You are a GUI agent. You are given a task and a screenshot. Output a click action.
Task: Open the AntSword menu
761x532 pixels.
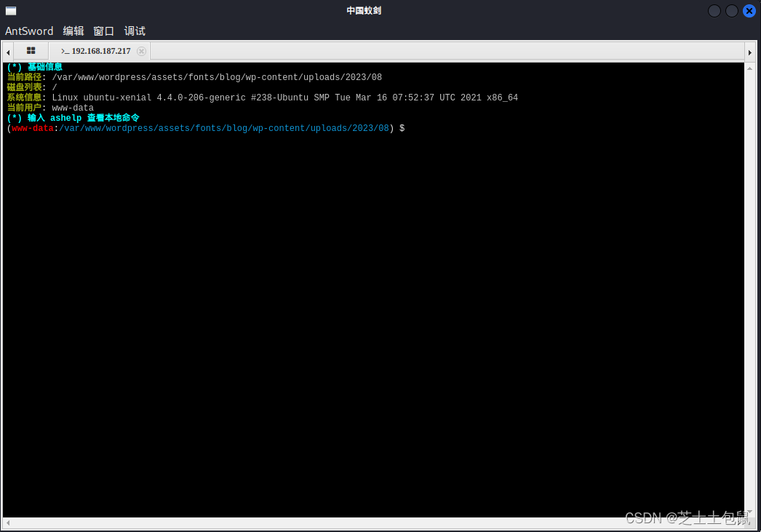pyautogui.click(x=29, y=31)
